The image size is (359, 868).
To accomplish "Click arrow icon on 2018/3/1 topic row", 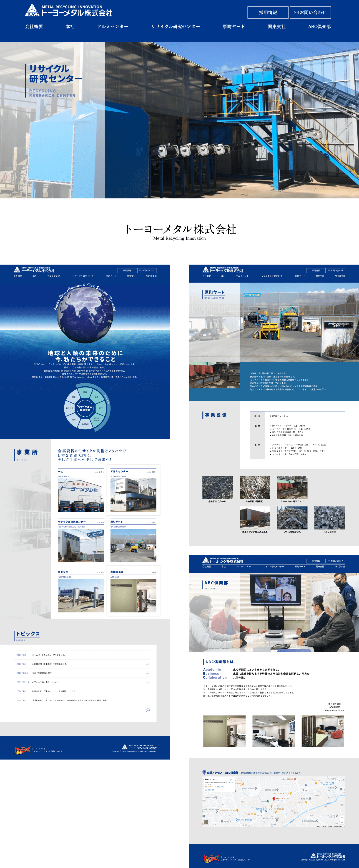I will [x=148, y=700].
